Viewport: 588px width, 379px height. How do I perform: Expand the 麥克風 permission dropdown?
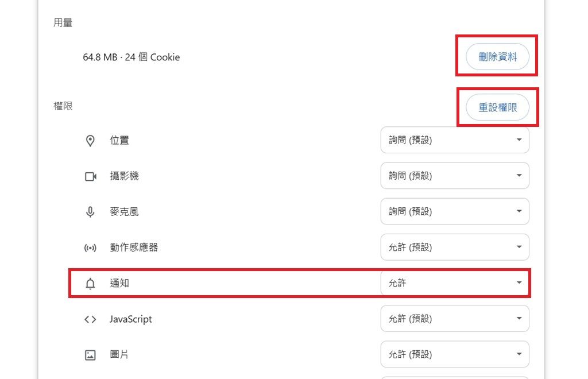point(454,211)
